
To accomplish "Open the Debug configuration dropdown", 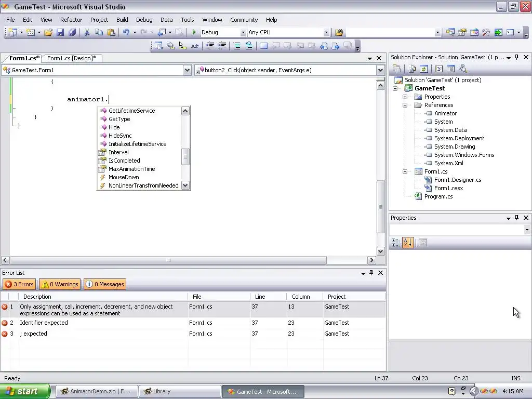I will click(x=243, y=32).
